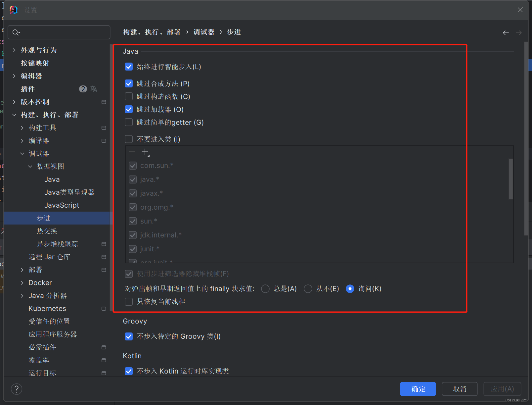Click the project-level icon beside 运行目标

click(x=104, y=373)
